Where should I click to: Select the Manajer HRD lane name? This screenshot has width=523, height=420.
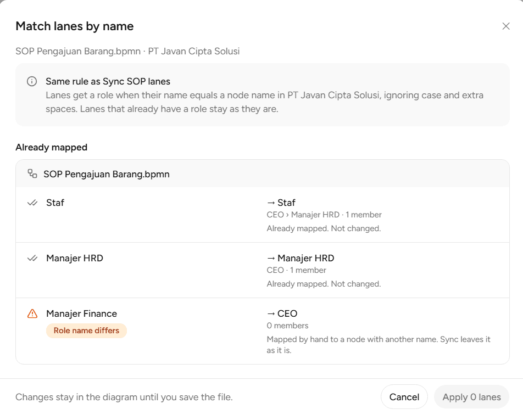[x=75, y=258]
